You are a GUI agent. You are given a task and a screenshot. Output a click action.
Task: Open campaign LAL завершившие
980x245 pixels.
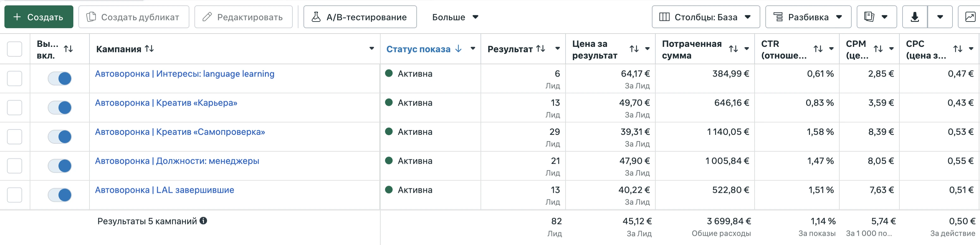(x=164, y=190)
